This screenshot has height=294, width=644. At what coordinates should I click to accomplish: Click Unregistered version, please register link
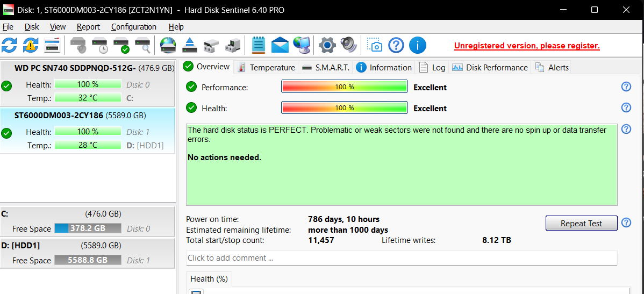click(527, 46)
